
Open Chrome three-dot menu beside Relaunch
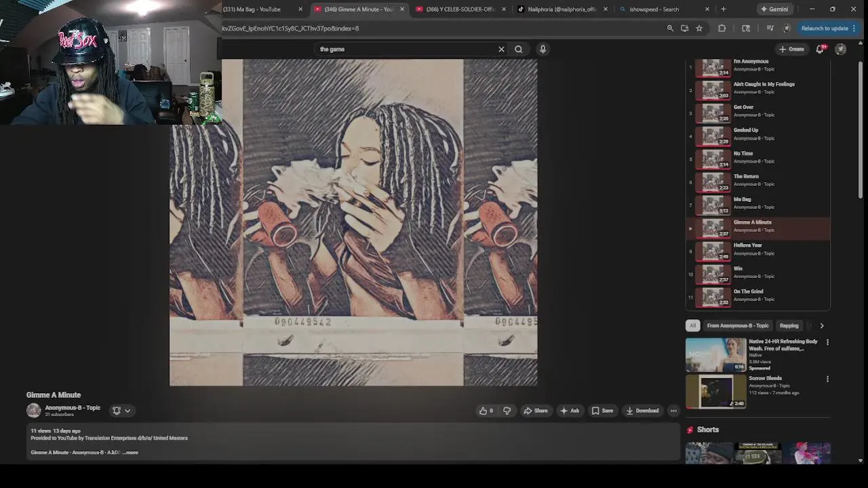(x=854, y=28)
